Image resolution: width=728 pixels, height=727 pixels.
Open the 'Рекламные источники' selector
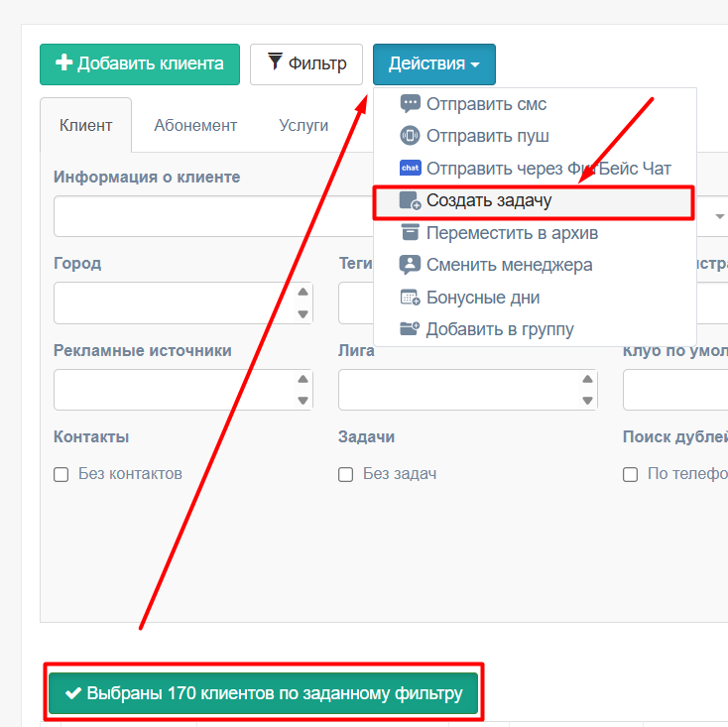[x=183, y=390]
